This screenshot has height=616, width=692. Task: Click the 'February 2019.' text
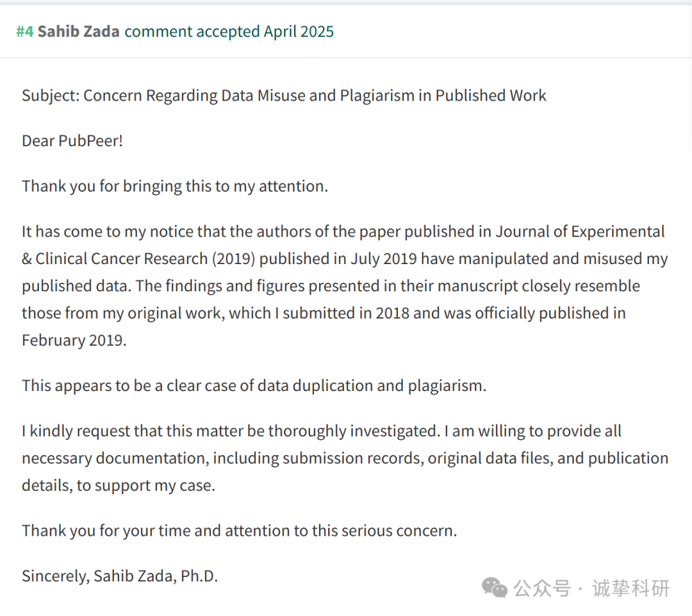(74, 340)
